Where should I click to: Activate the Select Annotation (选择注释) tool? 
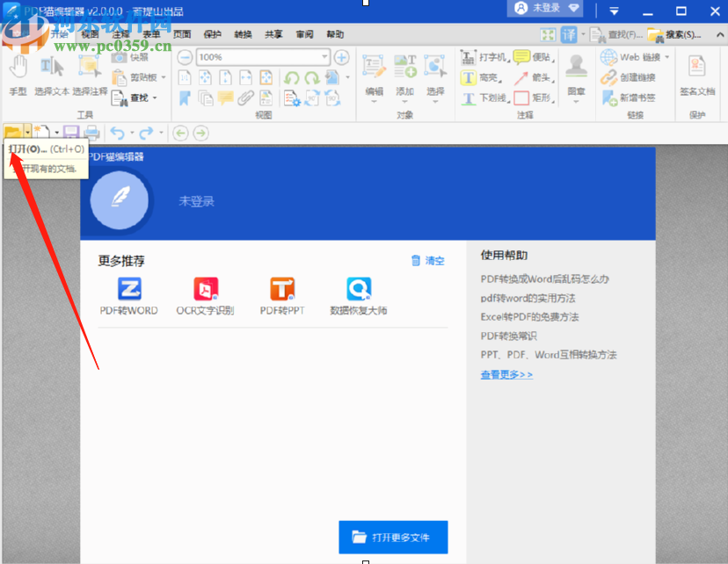click(90, 76)
